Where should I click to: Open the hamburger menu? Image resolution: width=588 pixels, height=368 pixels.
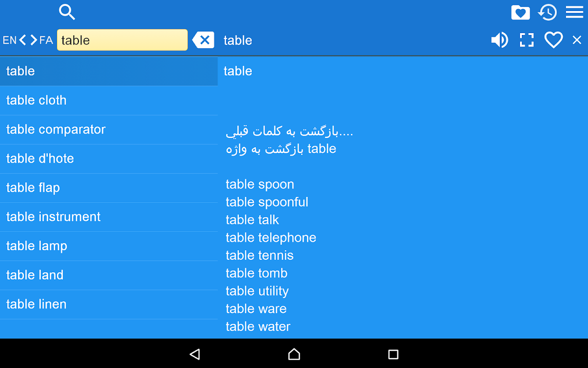(574, 12)
